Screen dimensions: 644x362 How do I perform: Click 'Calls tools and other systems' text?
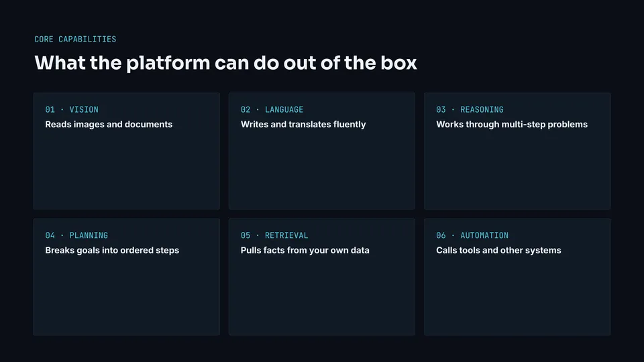point(498,250)
